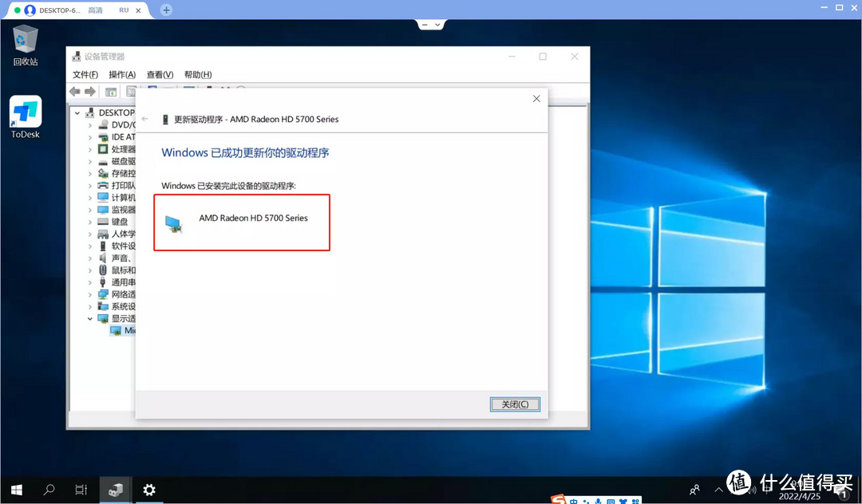Select the 磁盘驱 disk drive icon
Image resolution: width=862 pixels, height=504 pixels.
click(x=103, y=161)
